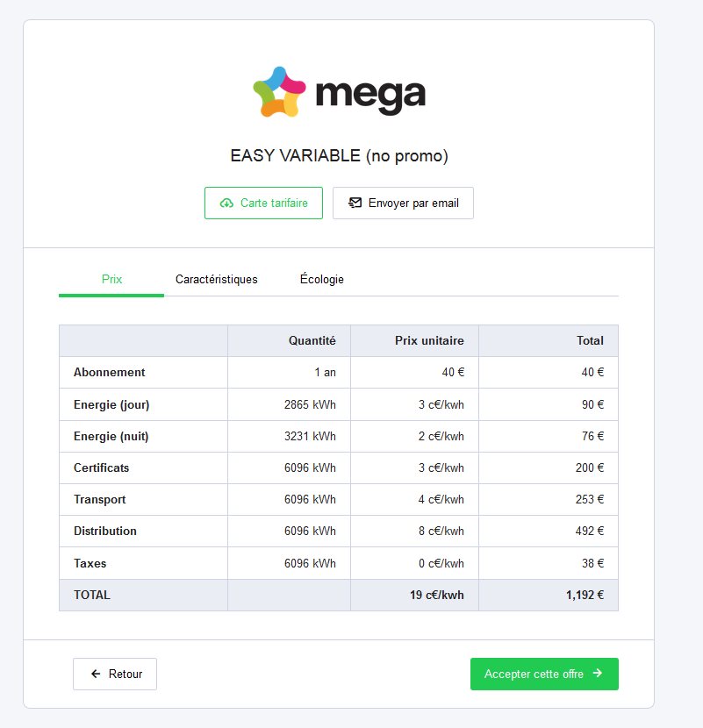Switch to the Caractéristiques tab
Screen dimensions: 703x728
click(x=217, y=280)
